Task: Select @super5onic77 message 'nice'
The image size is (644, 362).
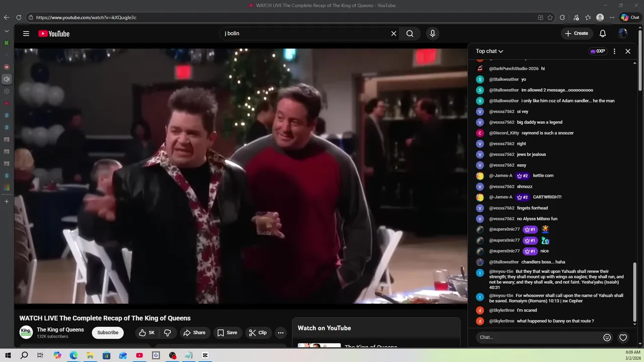Action: (544, 251)
